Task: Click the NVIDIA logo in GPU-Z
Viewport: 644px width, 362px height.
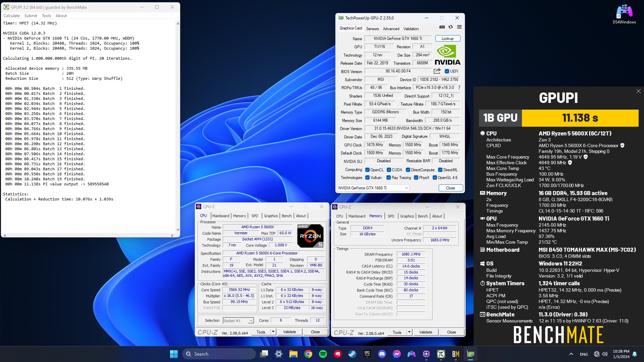Action: [x=447, y=55]
